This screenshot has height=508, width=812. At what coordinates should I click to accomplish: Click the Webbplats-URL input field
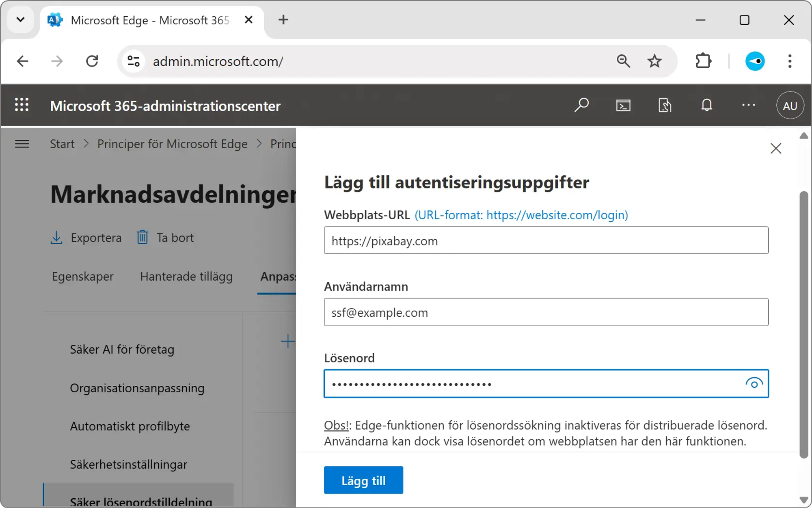pos(546,240)
